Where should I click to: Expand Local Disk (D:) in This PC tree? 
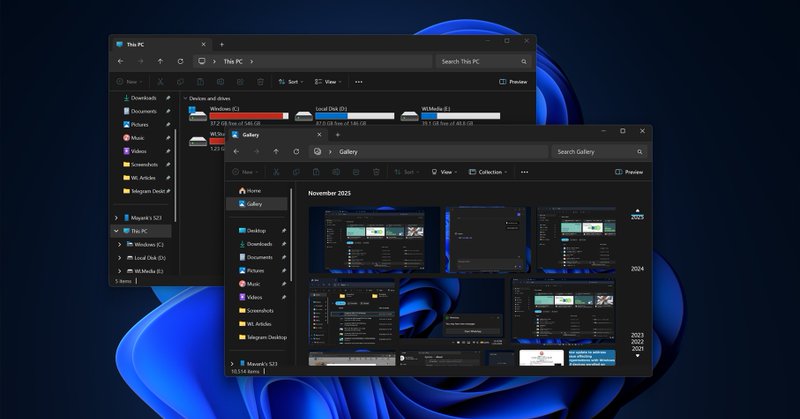(119, 258)
